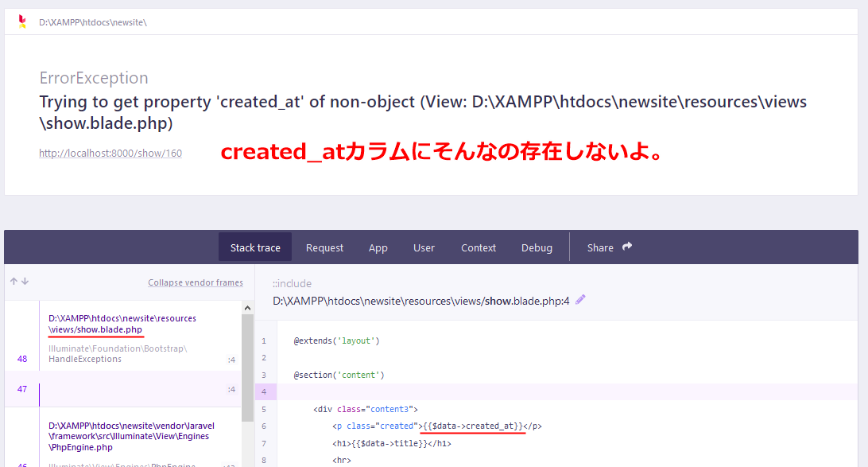Switch to the User tab
This screenshot has width=868, height=467.
coord(424,247)
